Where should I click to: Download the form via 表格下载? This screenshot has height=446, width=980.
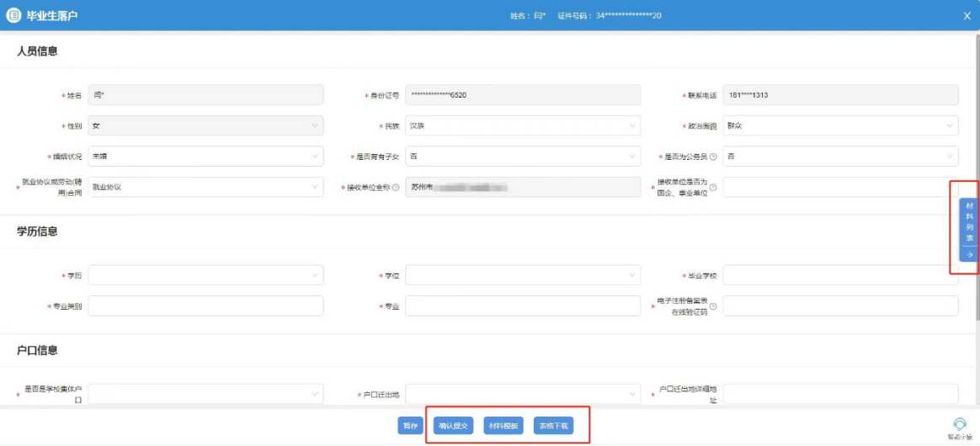tap(553, 426)
